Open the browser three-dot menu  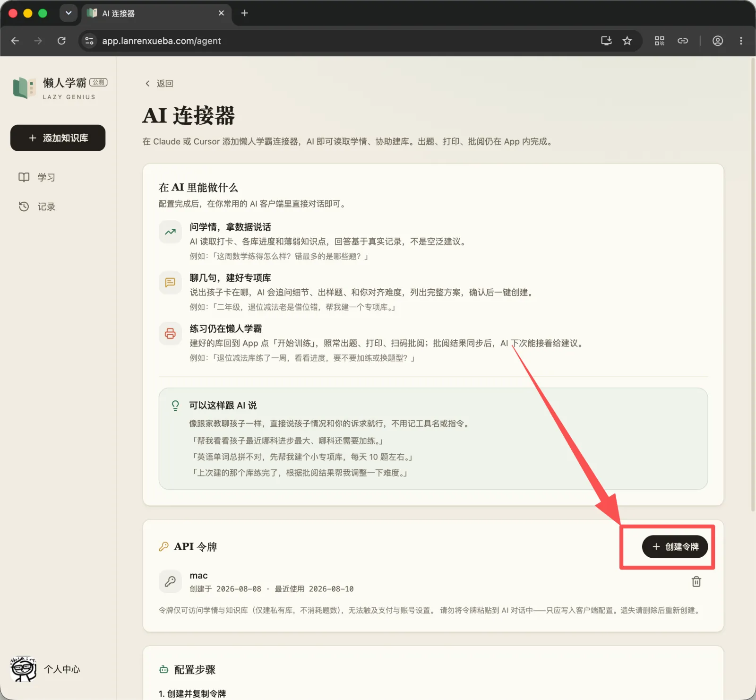pyautogui.click(x=741, y=41)
